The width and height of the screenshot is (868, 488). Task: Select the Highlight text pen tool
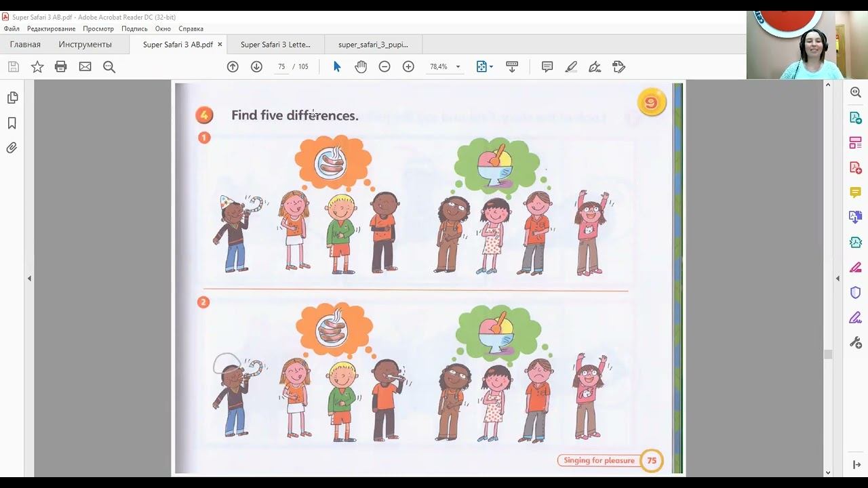pyautogui.click(x=571, y=66)
